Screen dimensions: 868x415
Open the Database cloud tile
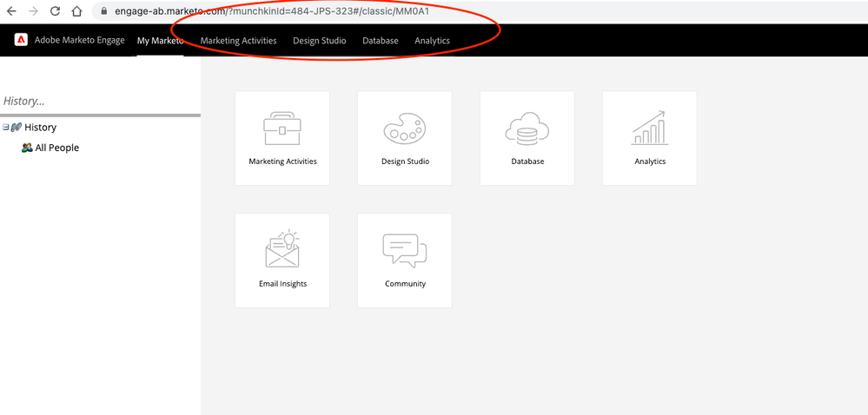527,138
